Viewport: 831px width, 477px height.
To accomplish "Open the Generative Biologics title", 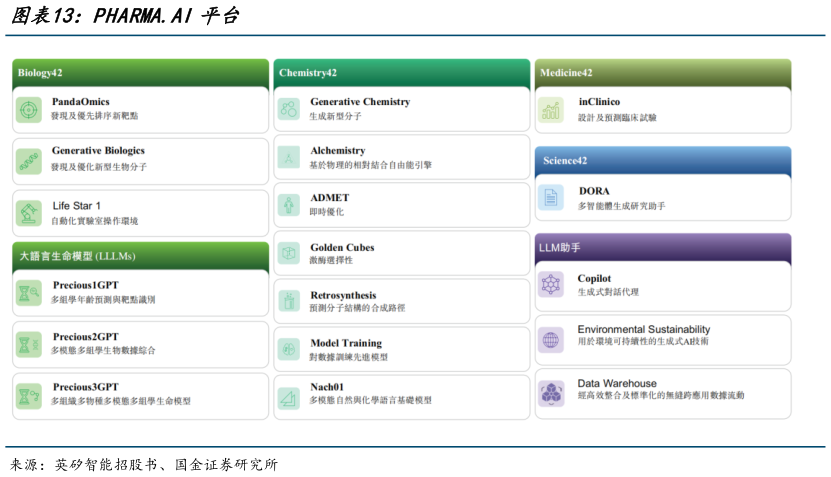I will click(98, 151).
